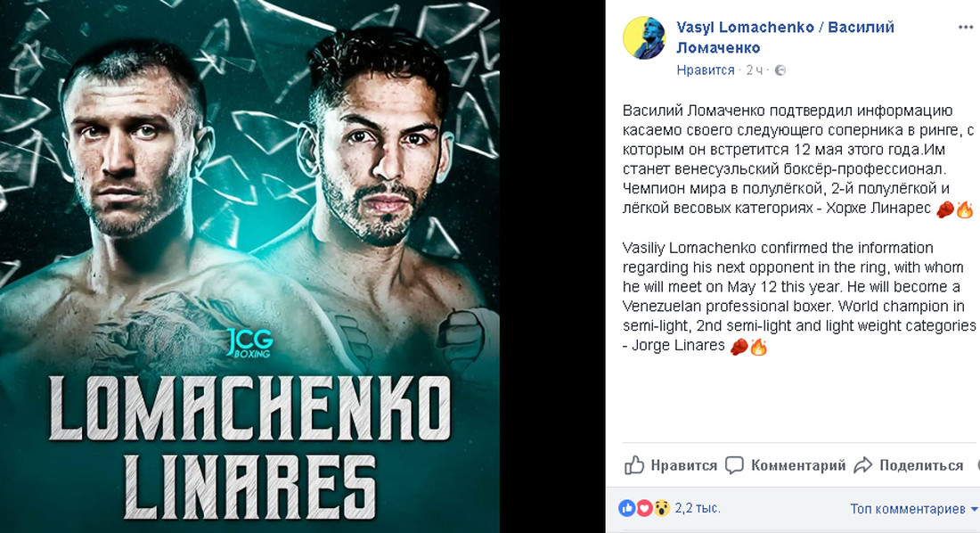The height and width of the screenshot is (533, 980).
Task: Click the Комментарий speech bubble button
Action: pos(785,465)
